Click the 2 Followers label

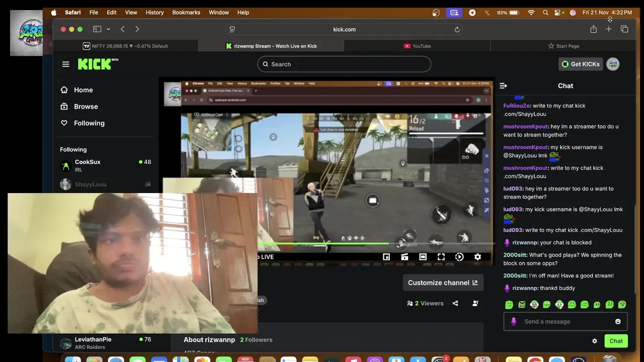pyautogui.click(x=256, y=340)
